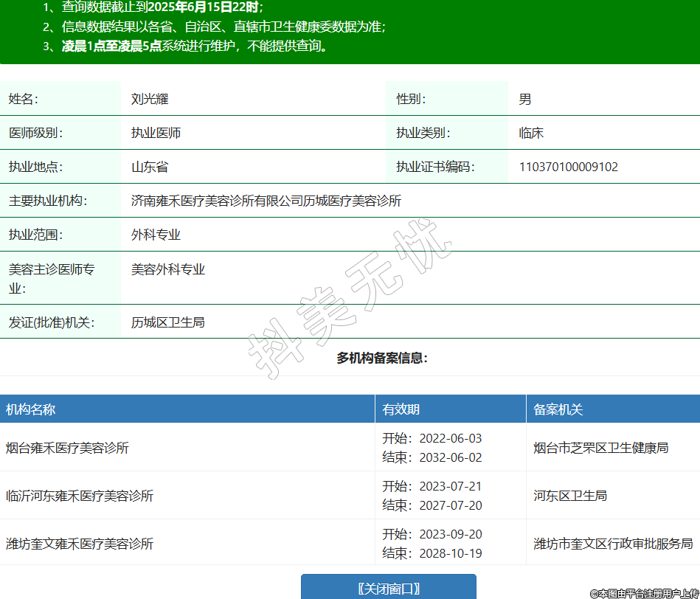Select the 潍坊奎文雍禾医疗美容诊所 institution entry
The height and width of the screenshot is (599, 700).
(80, 544)
